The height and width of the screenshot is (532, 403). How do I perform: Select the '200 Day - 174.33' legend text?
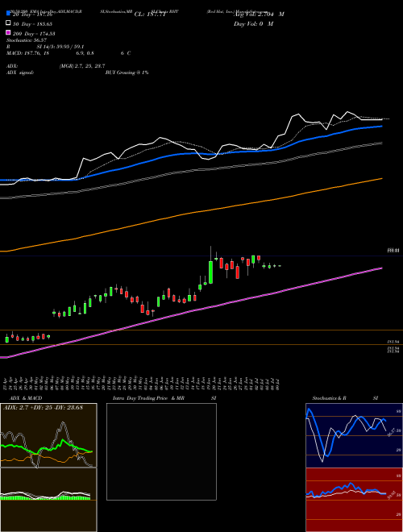click(34, 34)
